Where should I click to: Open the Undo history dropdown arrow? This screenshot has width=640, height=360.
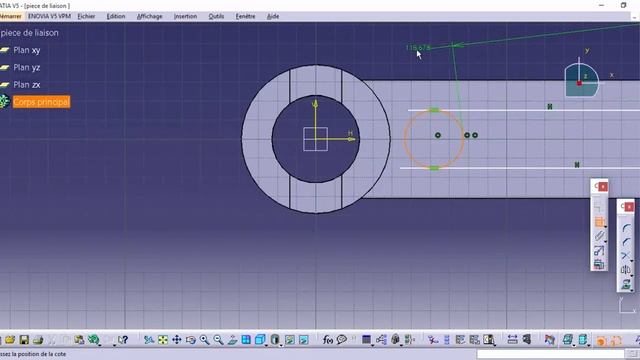[x=100, y=345]
